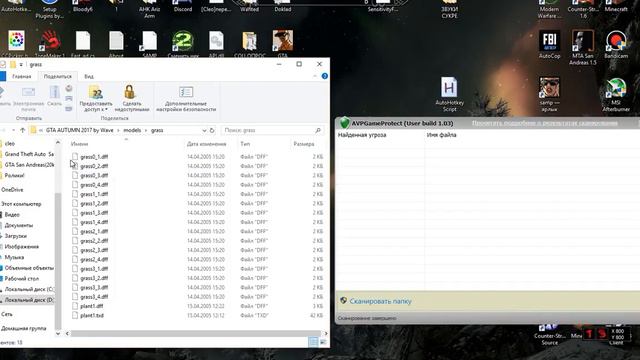Open the Поделиться ribbon tab
Screen dimensions: 640x360
click(x=58, y=76)
